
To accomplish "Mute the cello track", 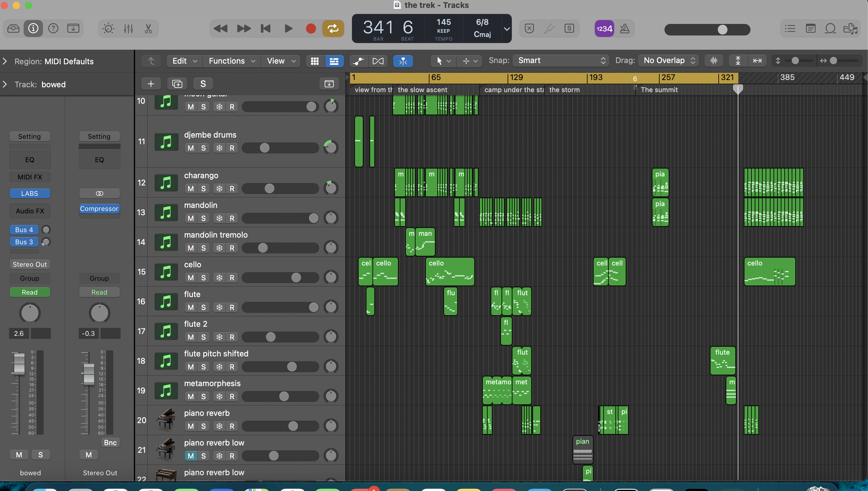I will (x=191, y=278).
